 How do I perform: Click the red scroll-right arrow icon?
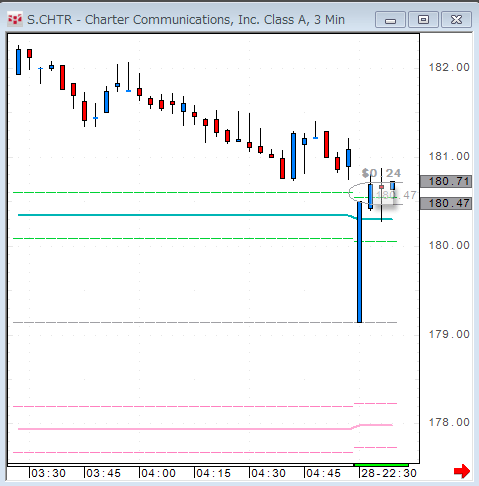[462, 471]
